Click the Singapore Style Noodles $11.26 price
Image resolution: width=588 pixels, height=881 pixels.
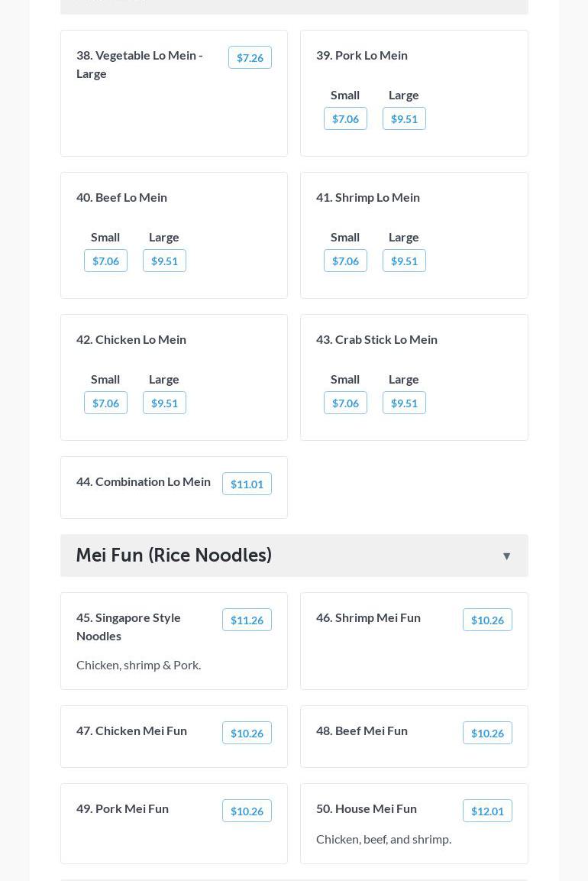tap(247, 620)
